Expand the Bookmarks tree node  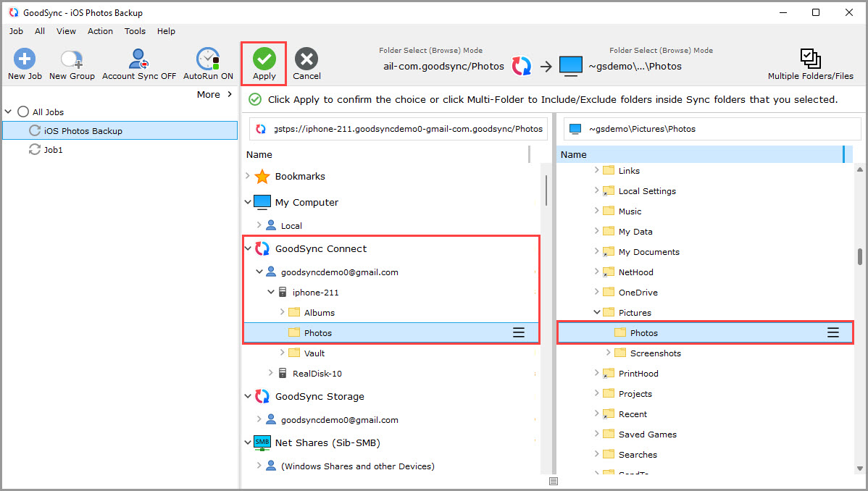pyautogui.click(x=248, y=176)
